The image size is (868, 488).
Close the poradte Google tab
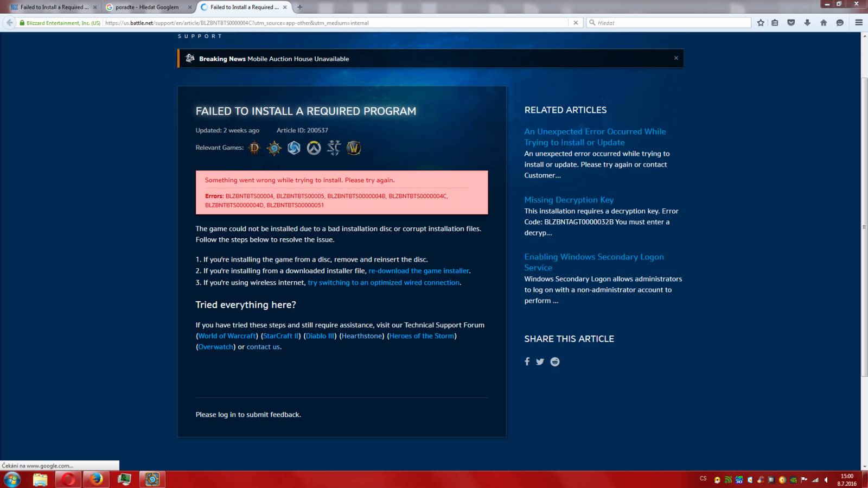tap(190, 7)
